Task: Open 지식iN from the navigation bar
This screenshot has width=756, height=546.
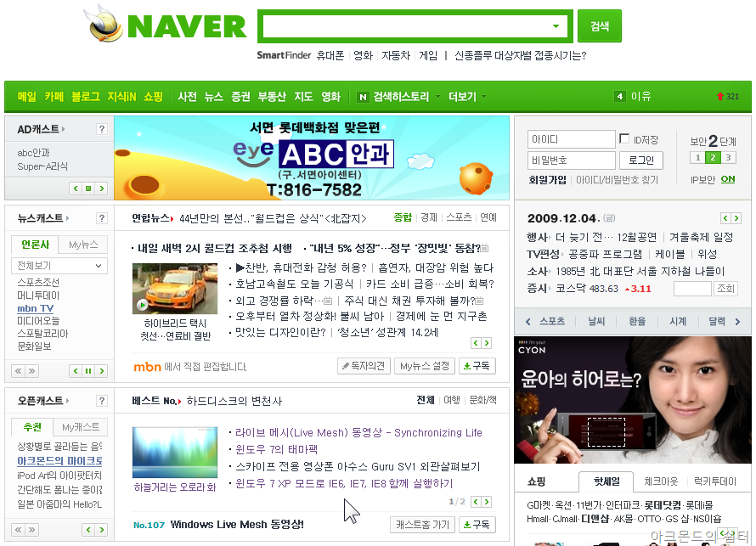Action: [121, 97]
